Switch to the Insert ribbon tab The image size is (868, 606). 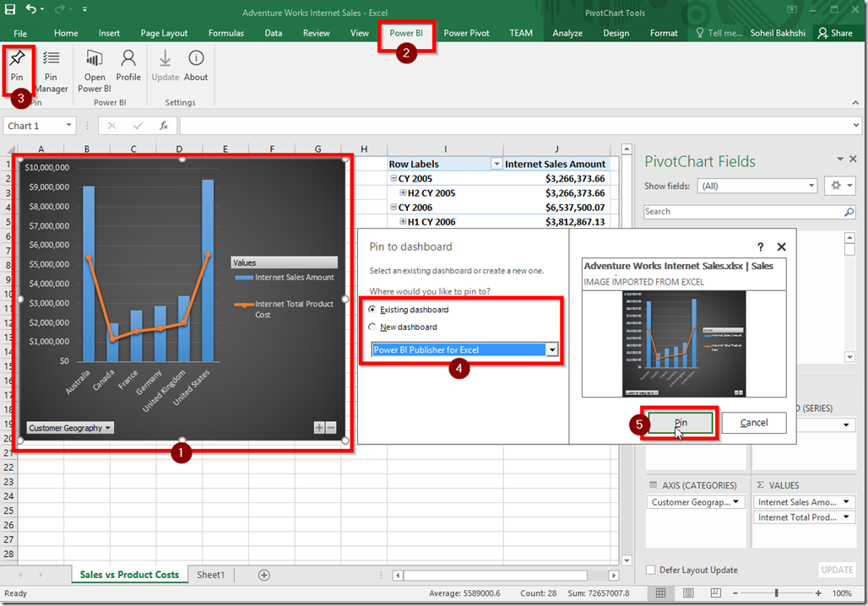109,33
